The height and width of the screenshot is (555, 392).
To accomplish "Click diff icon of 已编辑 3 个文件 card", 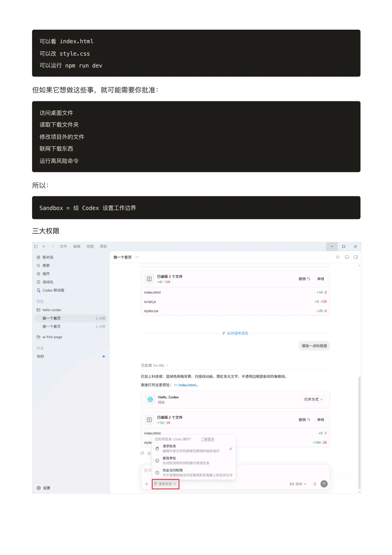I will [x=149, y=279].
